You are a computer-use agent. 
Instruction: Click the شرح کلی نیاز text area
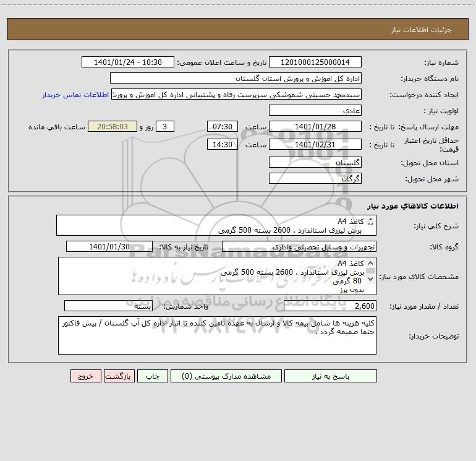point(216,225)
